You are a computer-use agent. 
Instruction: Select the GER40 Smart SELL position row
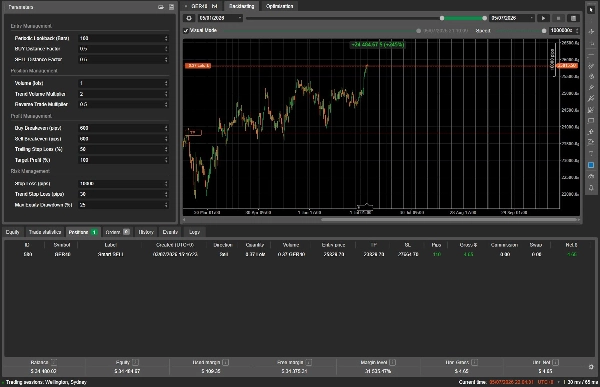coord(300,254)
